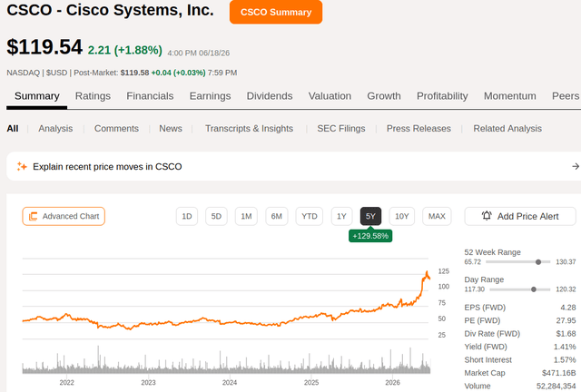Click the Volume value 52,284,354
Screen dimensions: 581x392
(x=556, y=386)
